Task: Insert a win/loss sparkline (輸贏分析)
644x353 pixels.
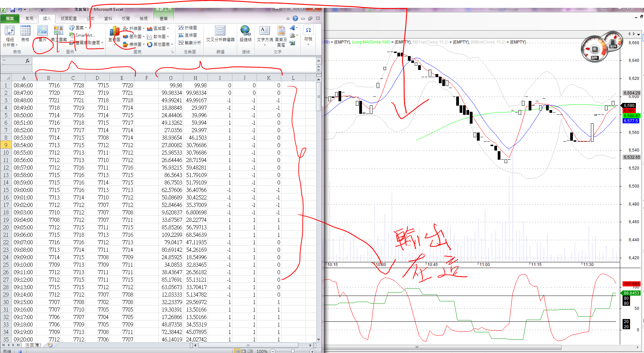Action: coord(190,42)
